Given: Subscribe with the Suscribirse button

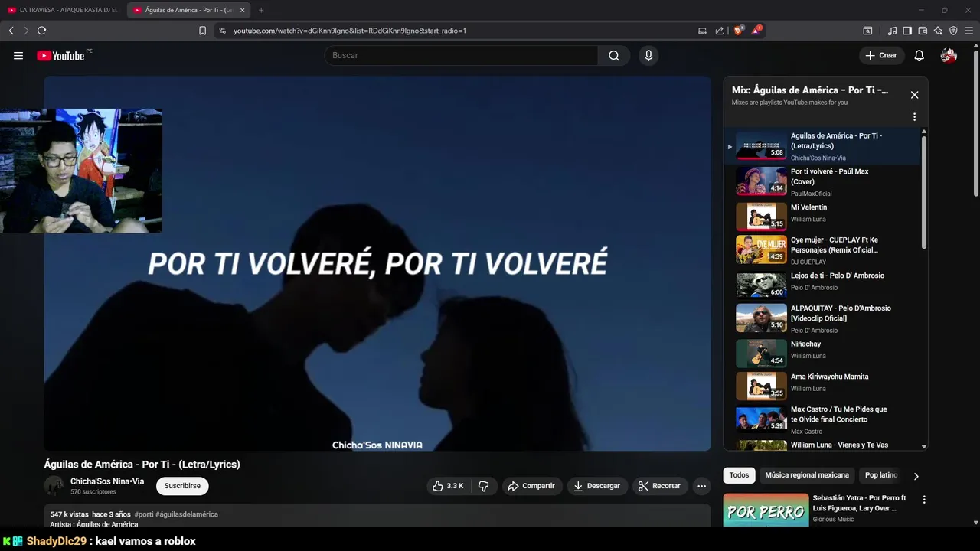Looking at the screenshot, I should pos(182,486).
